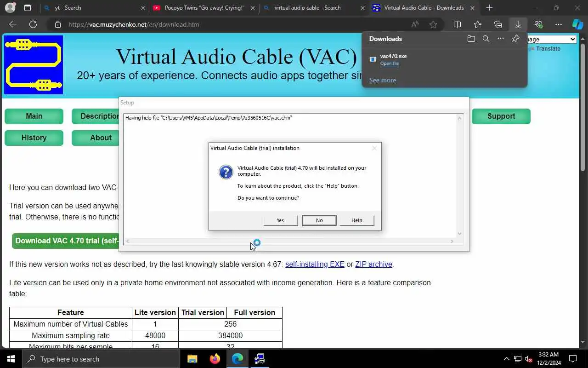Close the 'yt - Search' tab
Screen dimensions: 588x368
coord(143,8)
